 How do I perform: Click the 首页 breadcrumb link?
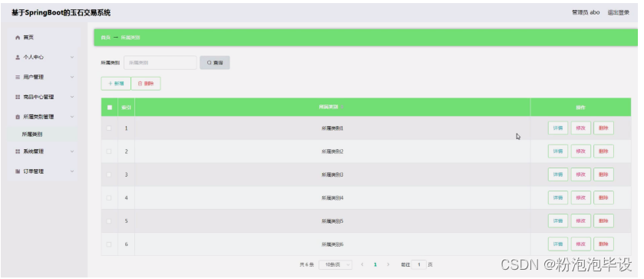click(106, 38)
